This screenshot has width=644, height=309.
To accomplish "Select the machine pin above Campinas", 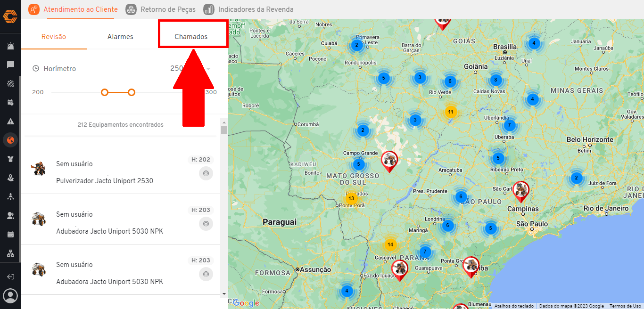I will 521,192.
